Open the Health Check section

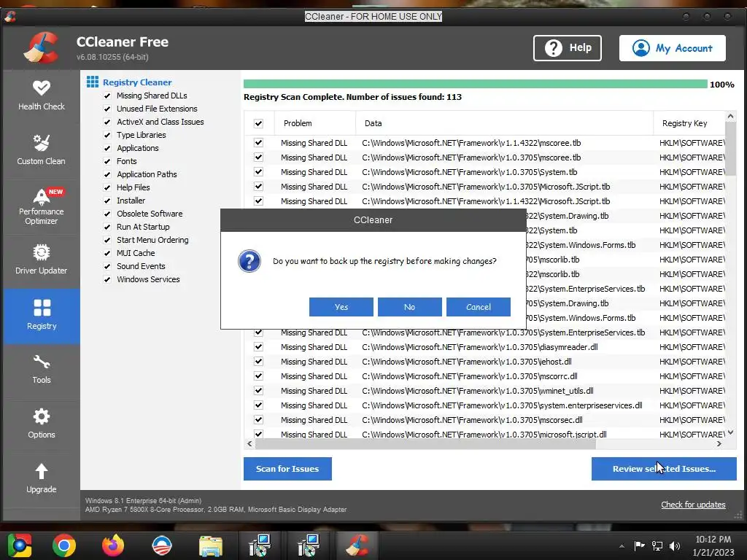(x=42, y=96)
